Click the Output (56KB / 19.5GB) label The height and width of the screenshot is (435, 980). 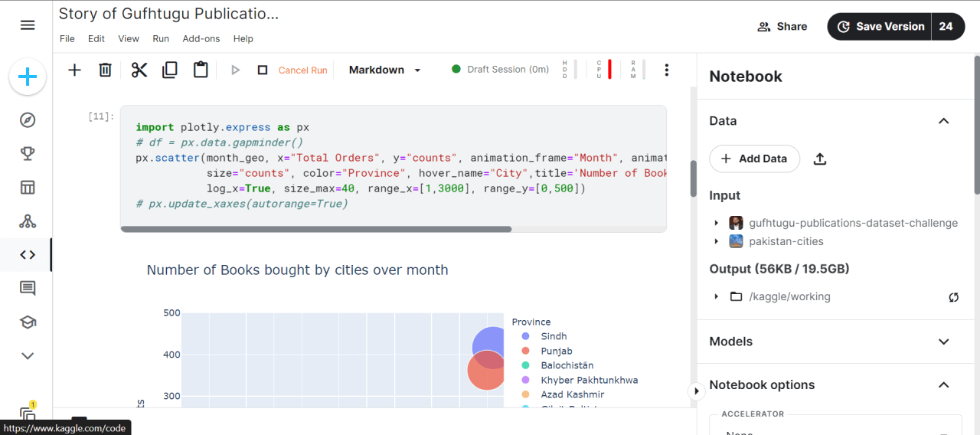779,269
